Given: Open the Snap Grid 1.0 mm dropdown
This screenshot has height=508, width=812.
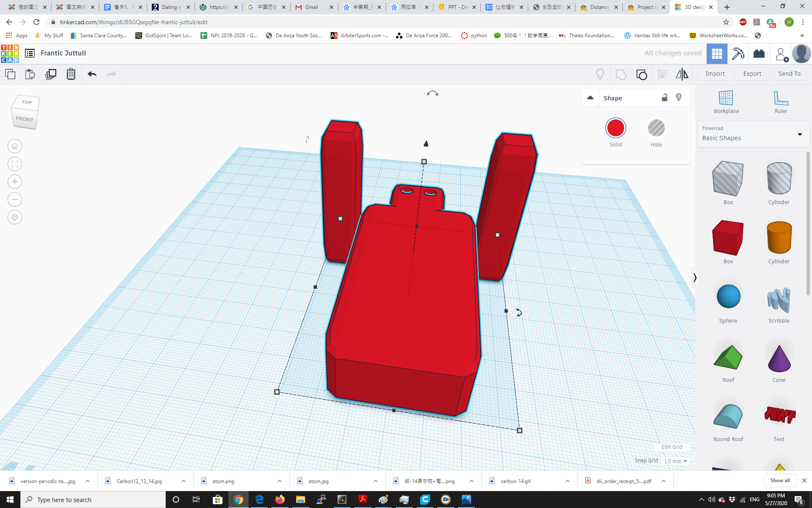Looking at the screenshot, I should (675, 461).
